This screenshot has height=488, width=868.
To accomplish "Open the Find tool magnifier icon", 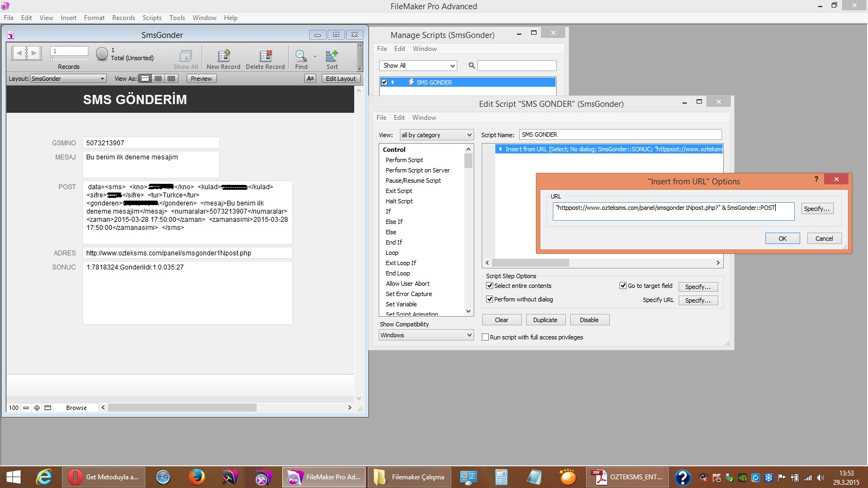I will tap(301, 56).
